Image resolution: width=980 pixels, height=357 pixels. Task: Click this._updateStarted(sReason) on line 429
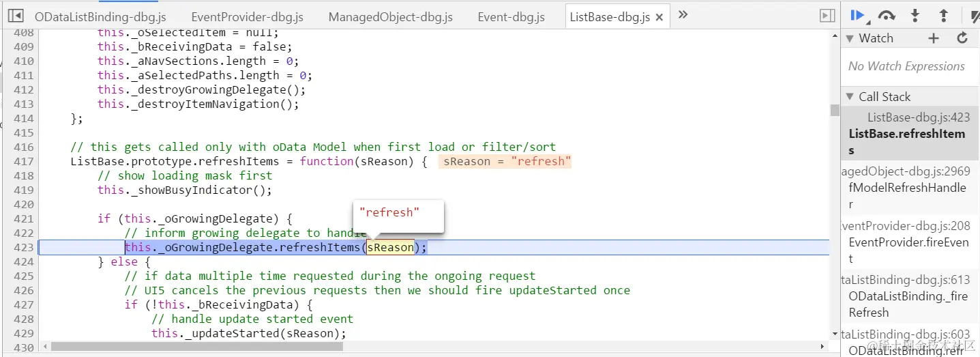(249, 333)
